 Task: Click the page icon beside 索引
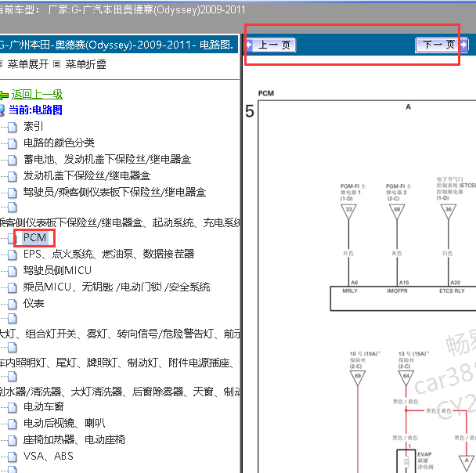[x=13, y=127]
